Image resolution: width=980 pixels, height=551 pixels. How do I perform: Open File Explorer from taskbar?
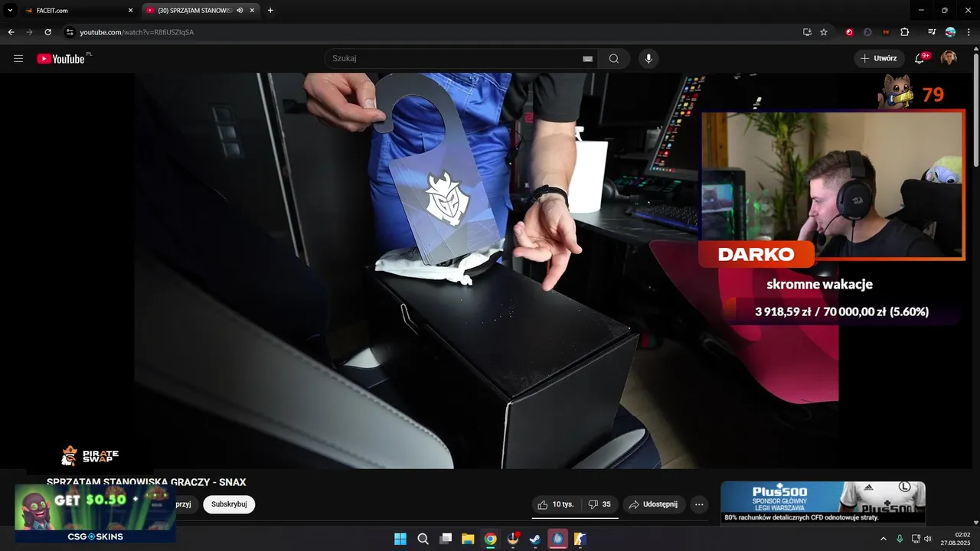(468, 539)
